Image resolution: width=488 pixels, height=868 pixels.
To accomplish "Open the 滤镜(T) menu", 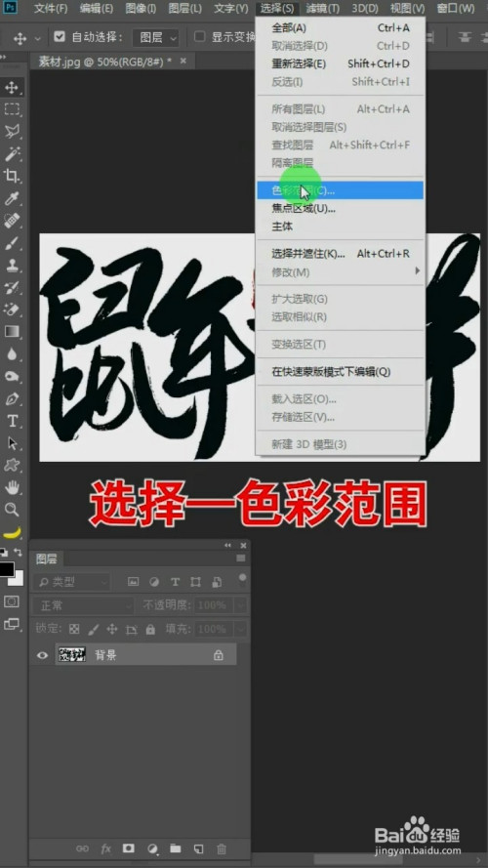I will click(x=322, y=9).
